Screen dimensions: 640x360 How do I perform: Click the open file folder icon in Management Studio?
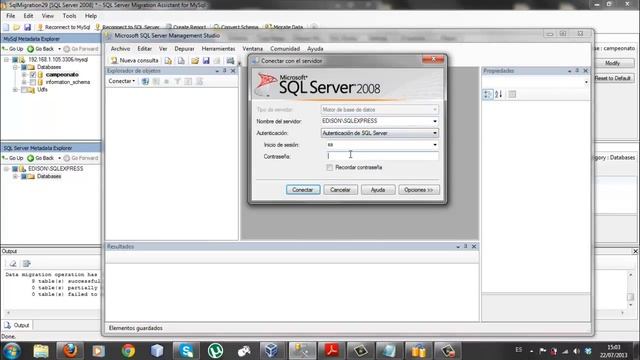(195, 61)
